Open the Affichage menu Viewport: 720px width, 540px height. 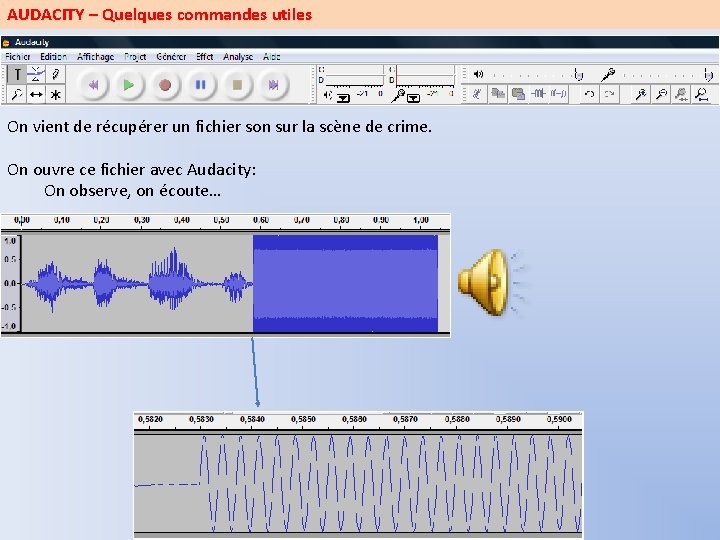(96, 56)
